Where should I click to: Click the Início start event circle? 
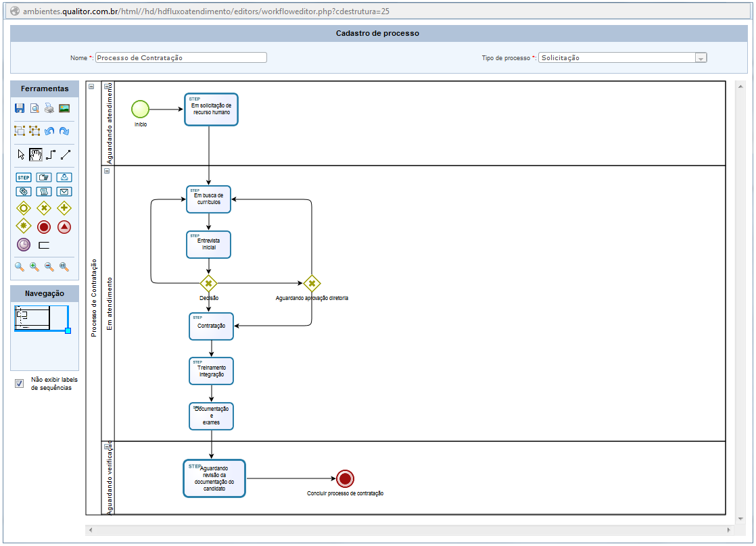click(140, 109)
